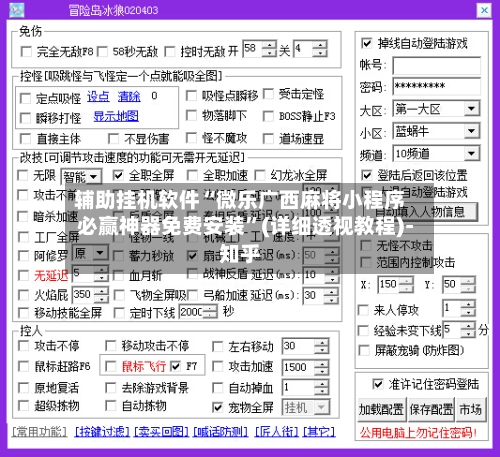
Task: Uncheck 全职全屏 checkbox
Action: click(x=118, y=175)
